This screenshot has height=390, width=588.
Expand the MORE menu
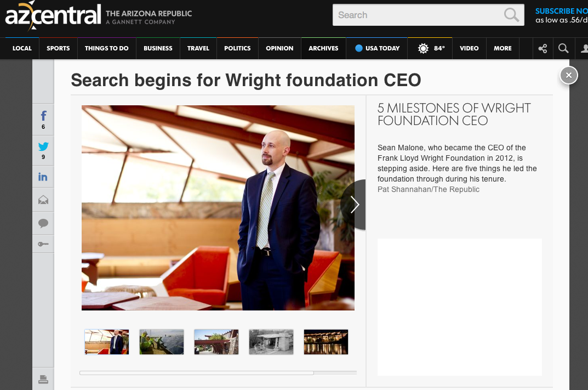click(x=503, y=48)
